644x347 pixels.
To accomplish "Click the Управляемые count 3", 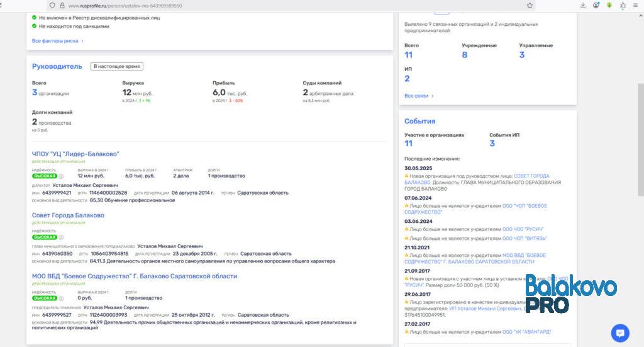I will click(521, 55).
